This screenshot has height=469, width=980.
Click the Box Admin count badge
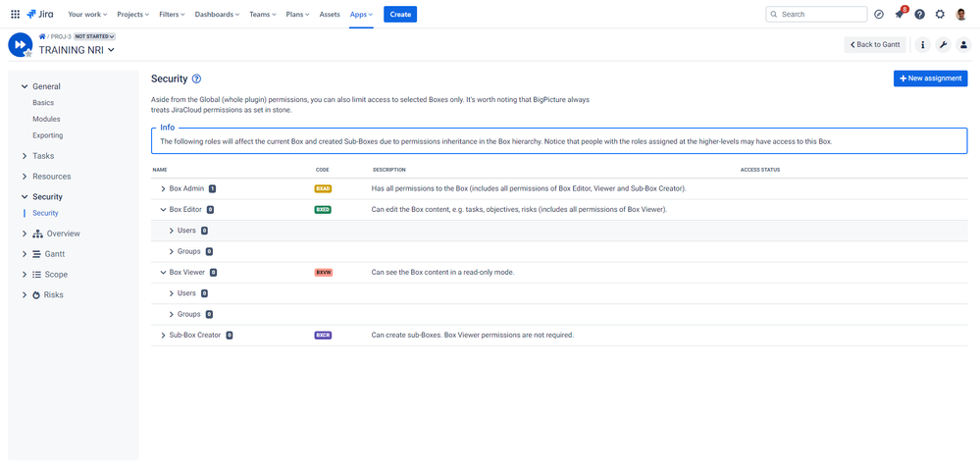[212, 188]
